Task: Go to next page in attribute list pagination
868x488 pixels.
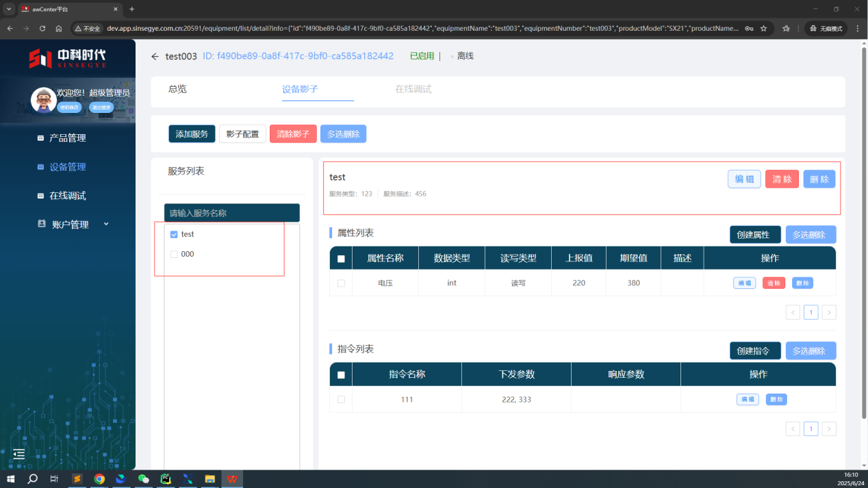Action: 829,312
